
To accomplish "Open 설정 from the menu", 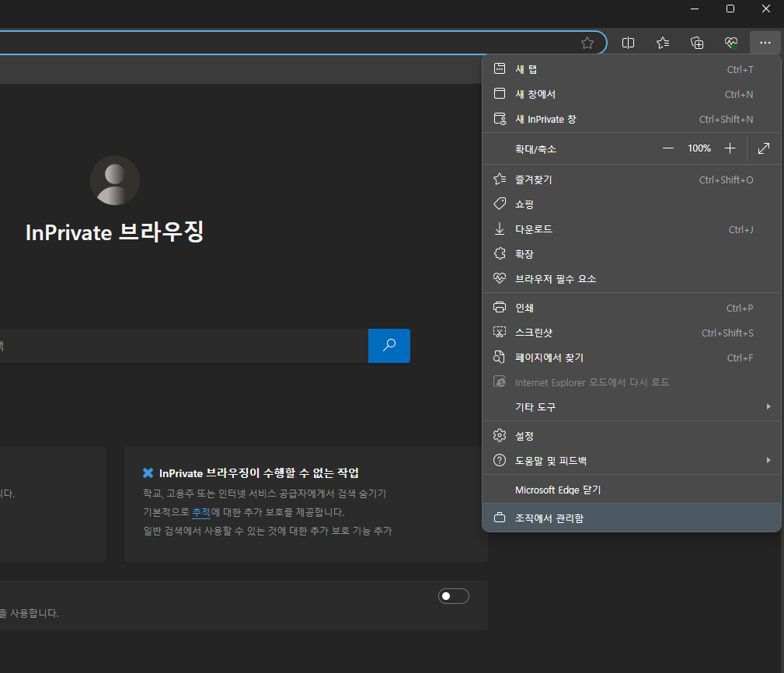I will pos(631,436).
